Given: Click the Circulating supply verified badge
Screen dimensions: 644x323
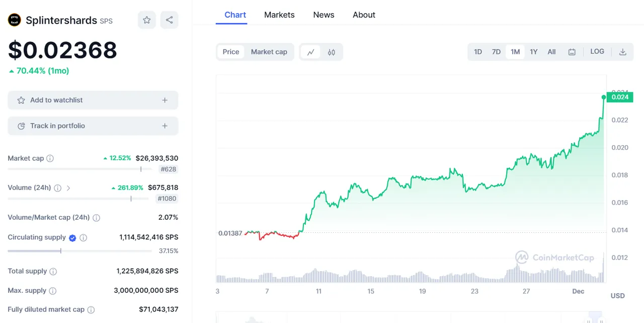Looking at the screenshot, I should (x=72, y=238).
